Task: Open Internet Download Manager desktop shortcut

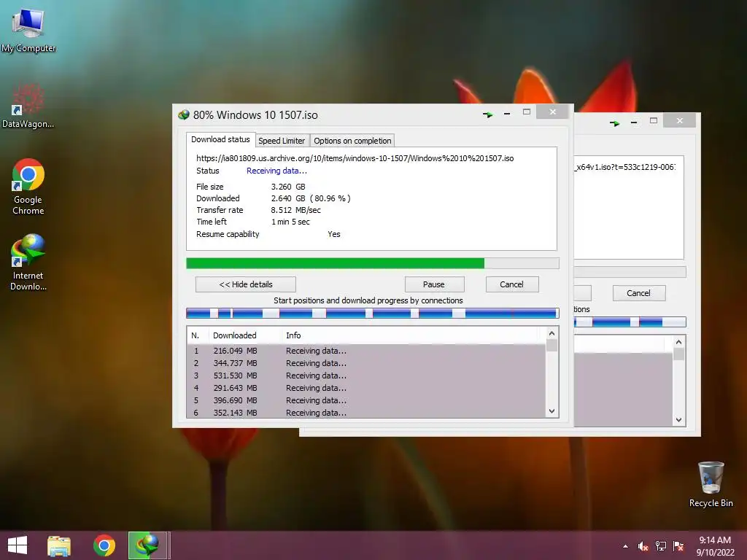Action: click(x=28, y=262)
